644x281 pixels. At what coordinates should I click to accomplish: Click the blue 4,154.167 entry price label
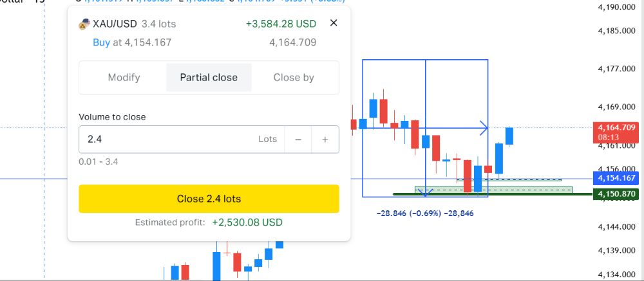(x=616, y=179)
